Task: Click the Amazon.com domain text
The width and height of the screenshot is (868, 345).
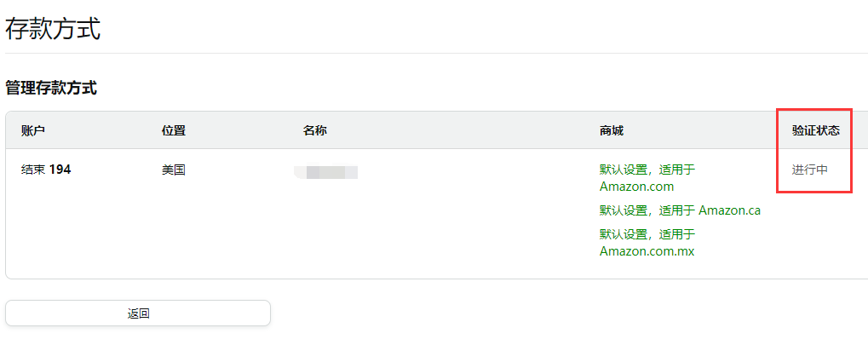Action: click(636, 187)
